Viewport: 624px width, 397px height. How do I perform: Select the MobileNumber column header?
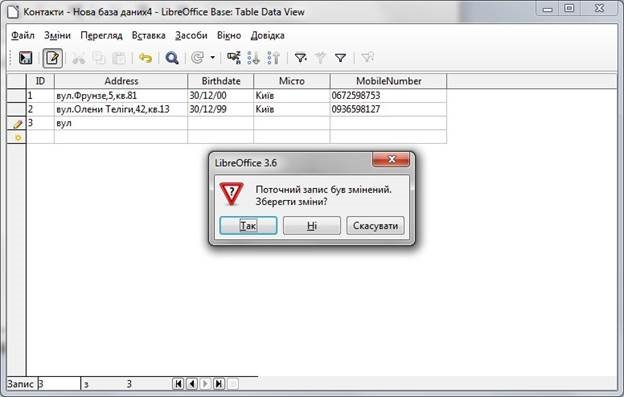(388, 81)
